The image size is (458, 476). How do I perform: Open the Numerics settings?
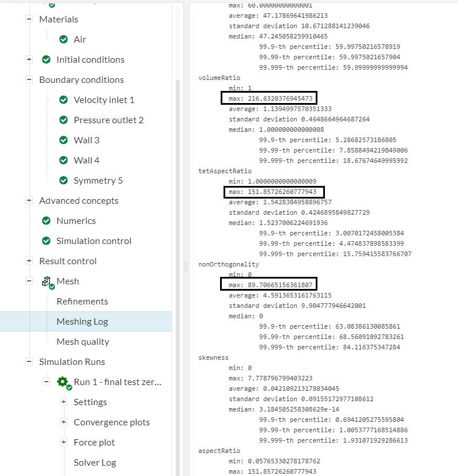click(76, 220)
